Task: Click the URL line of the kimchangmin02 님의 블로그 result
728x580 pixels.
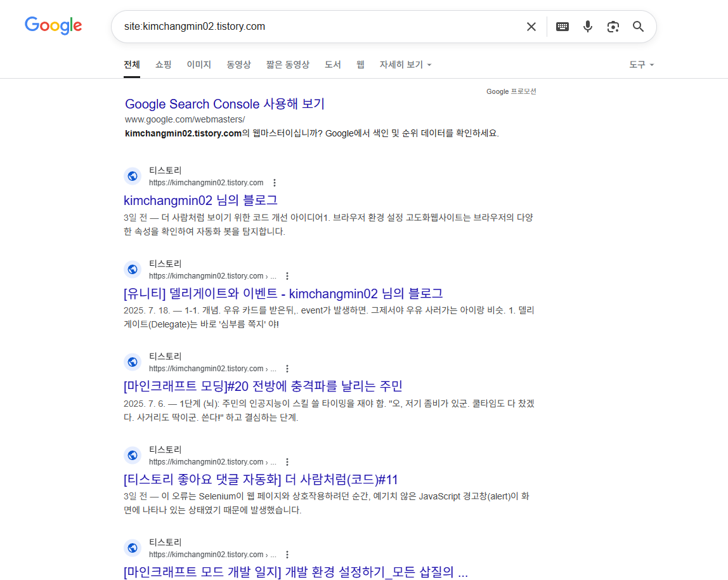Action: (206, 183)
